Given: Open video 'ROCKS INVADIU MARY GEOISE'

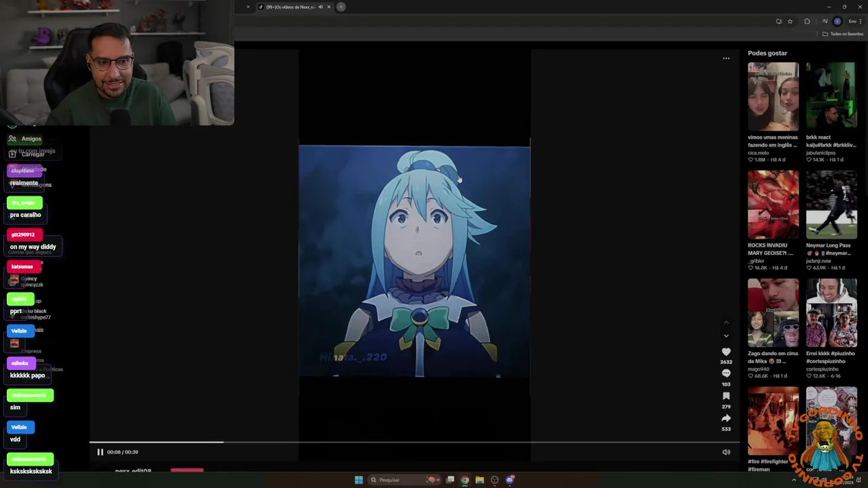Looking at the screenshot, I should 773,205.
